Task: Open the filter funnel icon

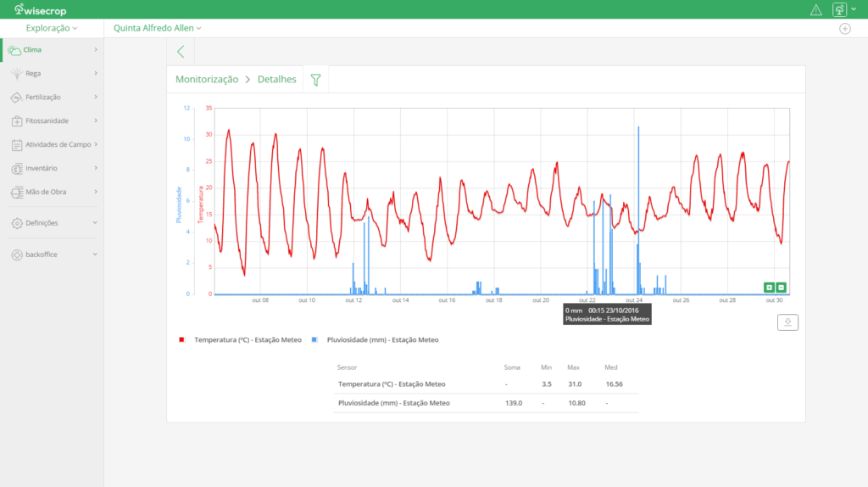Action: coord(315,80)
